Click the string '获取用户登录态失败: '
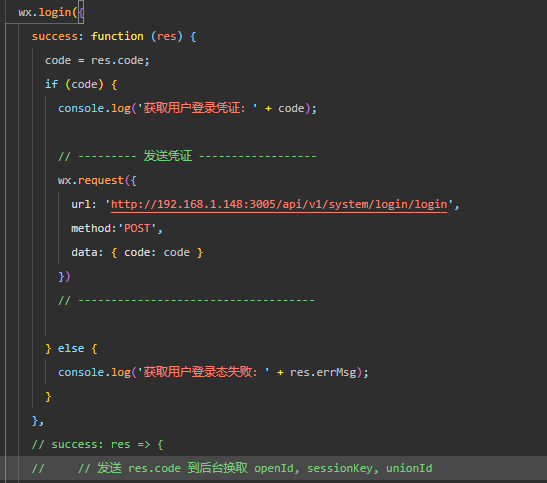The image size is (547, 483). coord(204,372)
